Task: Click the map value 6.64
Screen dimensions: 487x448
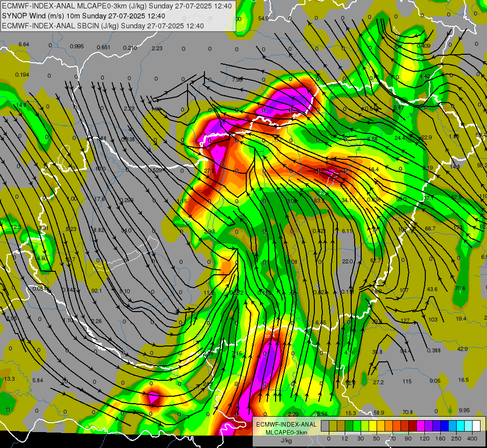Action: pyautogui.click(x=23, y=44)
